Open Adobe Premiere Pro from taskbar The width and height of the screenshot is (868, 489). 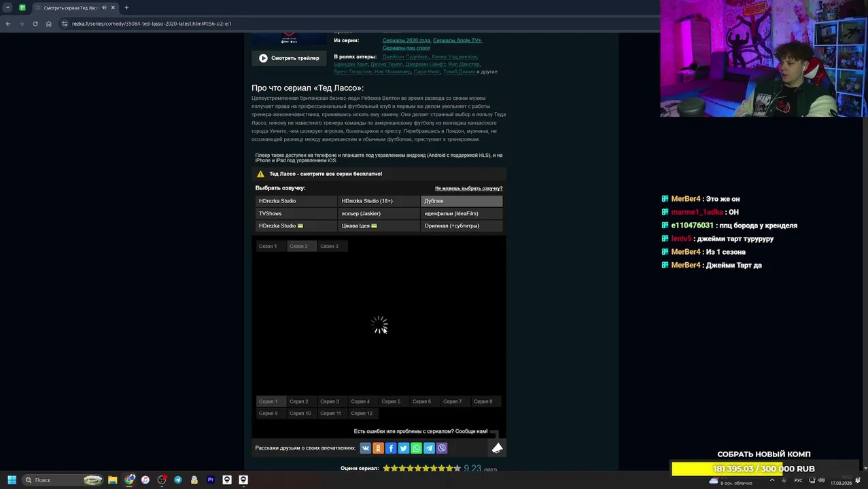(211, 480)
